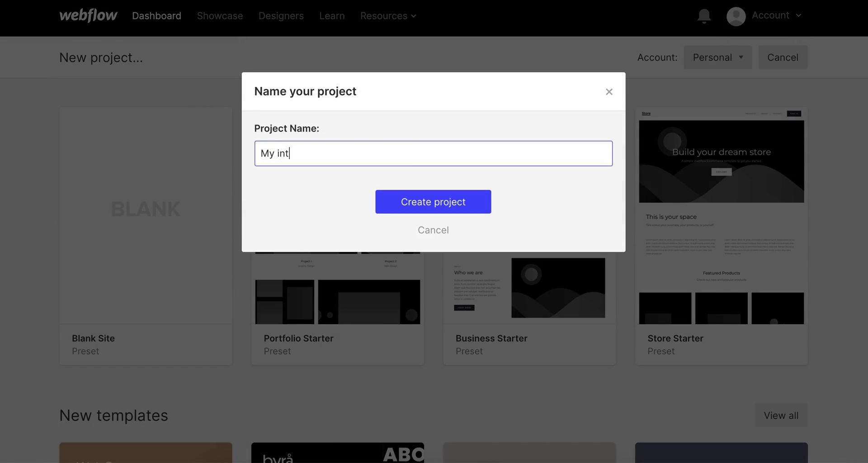This screenshot has height=463, width=868.
Task: Click the New templates heading
Action: [x=113, y=416]
